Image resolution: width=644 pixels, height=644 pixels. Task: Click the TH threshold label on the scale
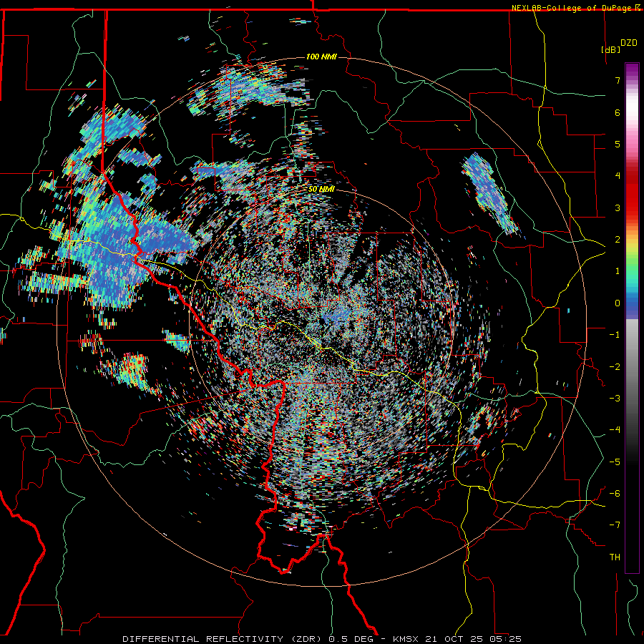coord(615,557)
